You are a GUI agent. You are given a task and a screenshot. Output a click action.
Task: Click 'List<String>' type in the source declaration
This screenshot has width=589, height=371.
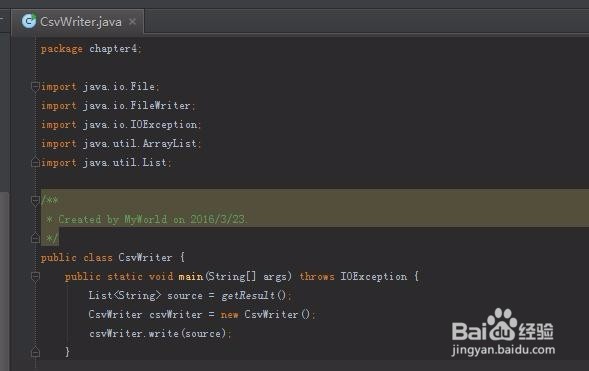click(125, 296)
